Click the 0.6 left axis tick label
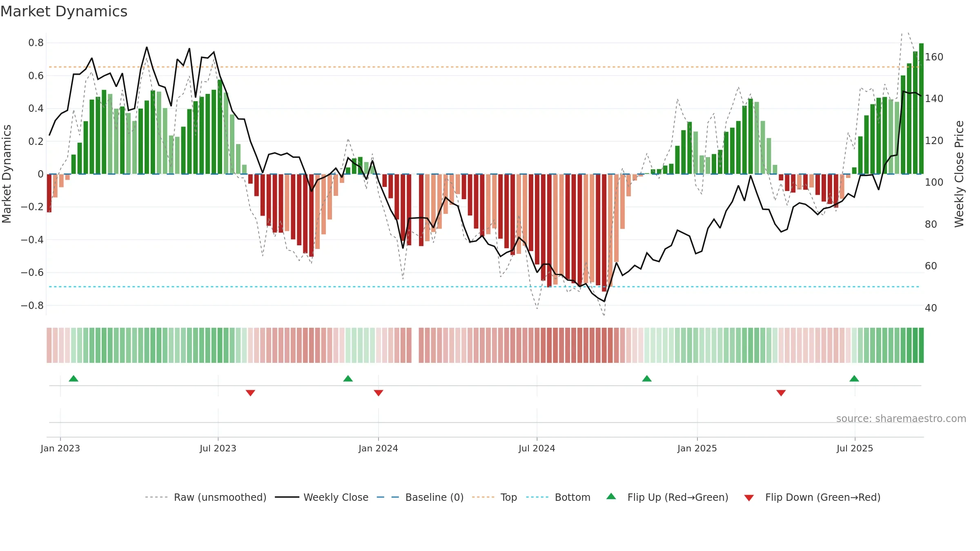 point(36,76)
